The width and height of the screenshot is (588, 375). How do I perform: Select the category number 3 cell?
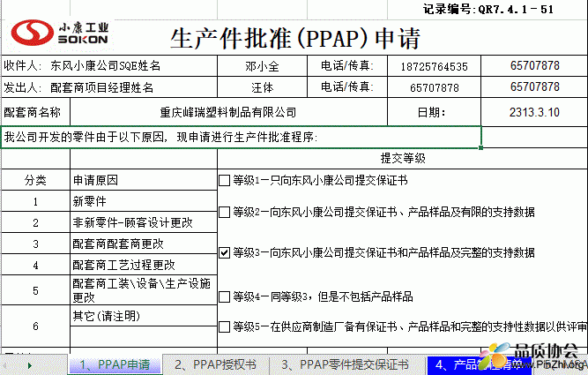(35, 244)
